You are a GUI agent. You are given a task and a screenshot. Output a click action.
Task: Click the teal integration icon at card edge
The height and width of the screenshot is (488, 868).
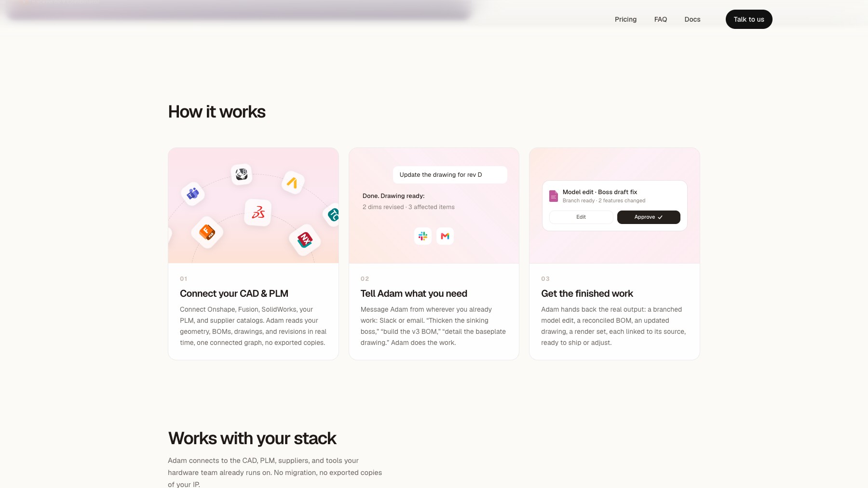(x=333, y=214)
